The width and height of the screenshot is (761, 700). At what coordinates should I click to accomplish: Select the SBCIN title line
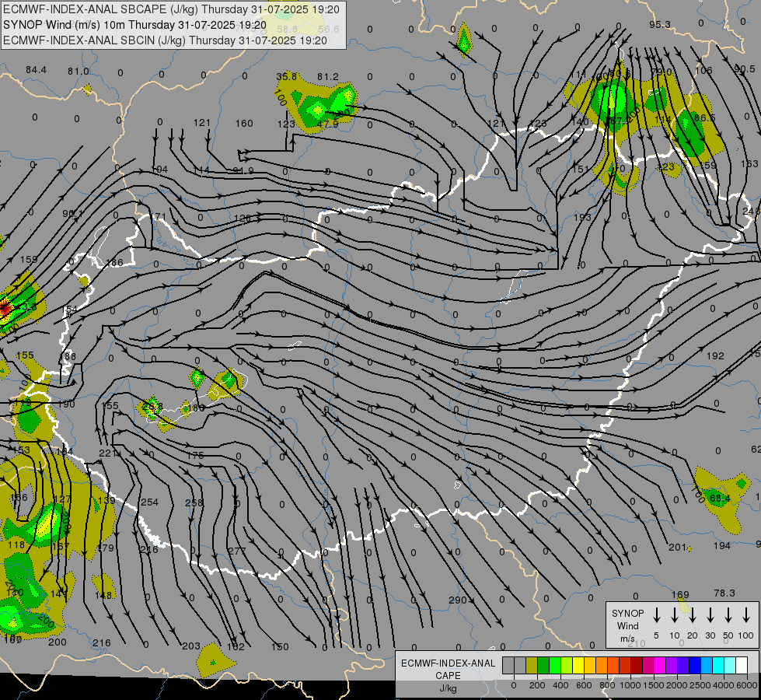tap(165, 40)
